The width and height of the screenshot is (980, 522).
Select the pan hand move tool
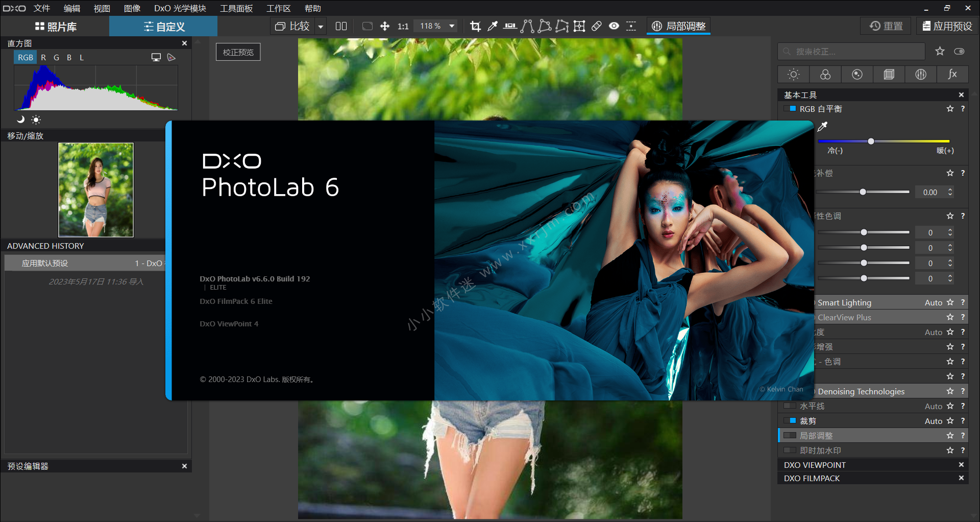point(385,26)
